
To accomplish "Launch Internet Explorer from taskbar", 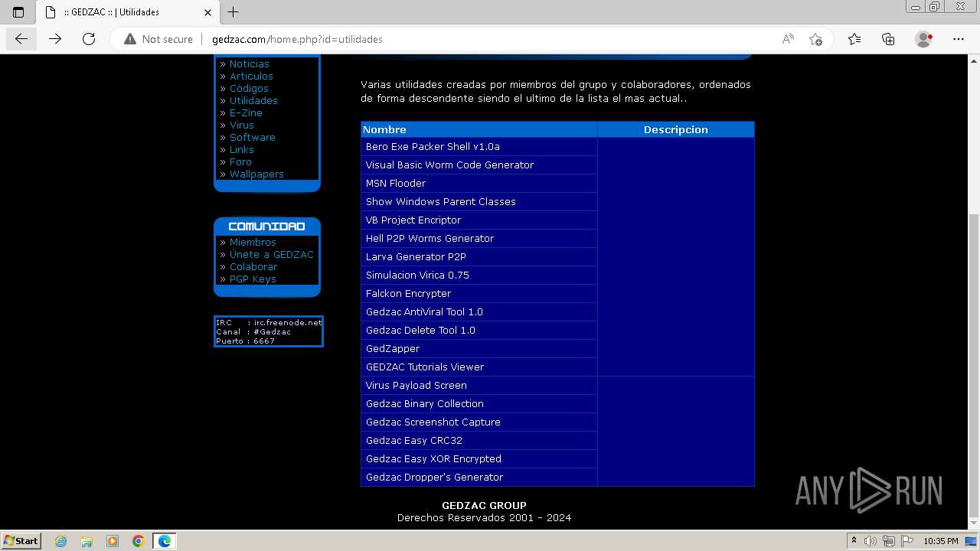I will point(60,541).
